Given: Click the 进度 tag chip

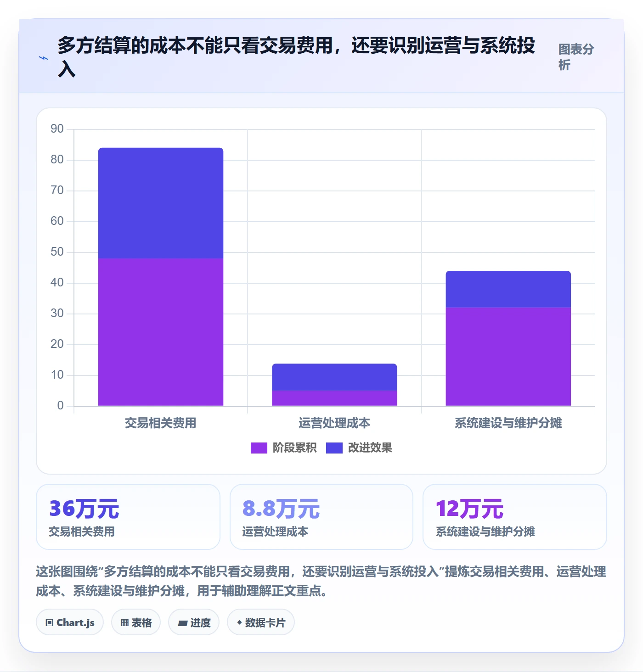Looking at the screenshot, I should tap(194, 622).
